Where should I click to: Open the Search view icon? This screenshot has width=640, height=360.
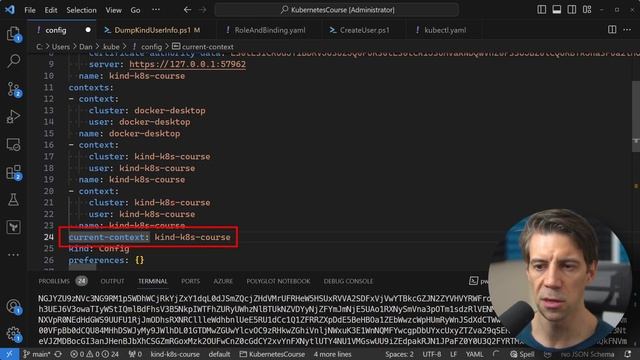13,61
